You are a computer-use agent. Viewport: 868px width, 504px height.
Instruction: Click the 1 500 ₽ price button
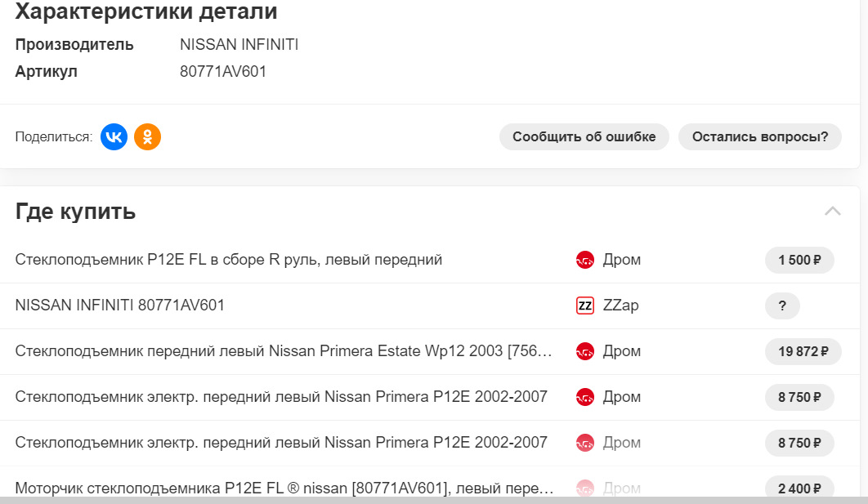tap(799, 261)
